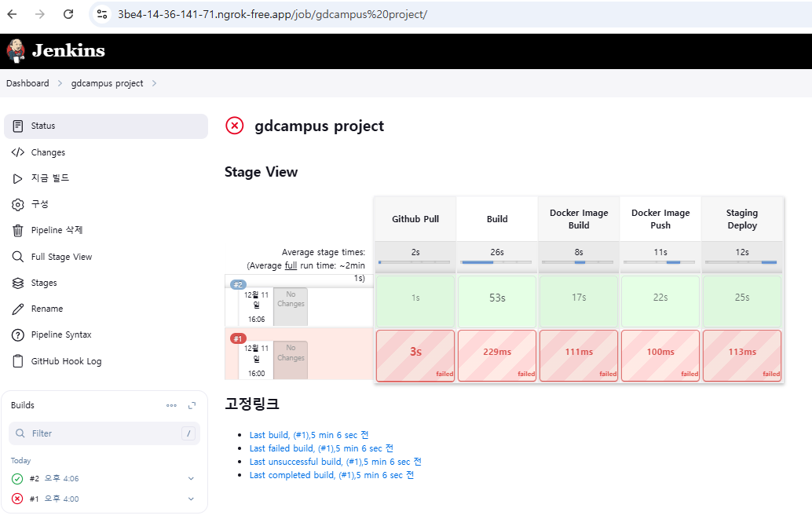Viewport: 812px width, 519px height.
Task: Click the failed Github Pull 3s cell
Action: coord(415,356)
